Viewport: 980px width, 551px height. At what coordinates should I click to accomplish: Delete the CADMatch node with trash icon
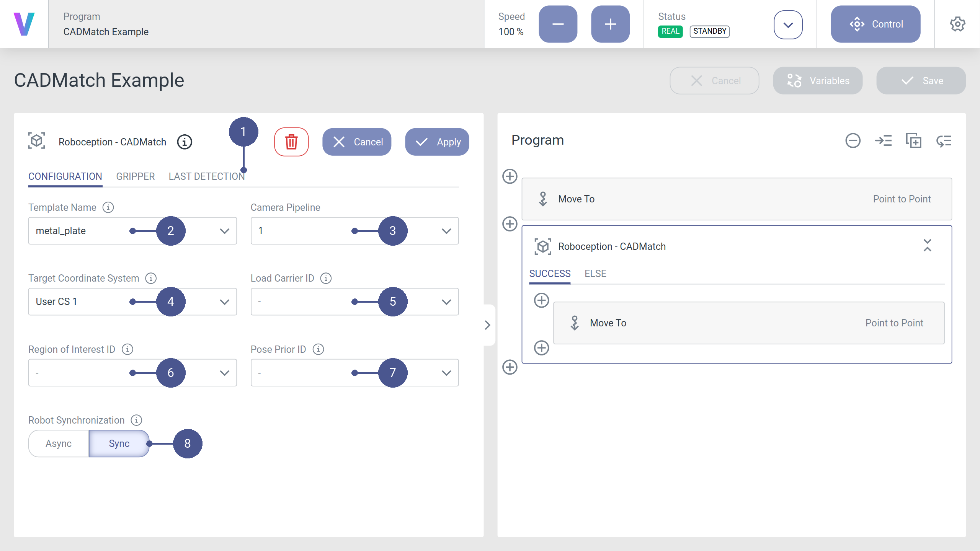291,142
